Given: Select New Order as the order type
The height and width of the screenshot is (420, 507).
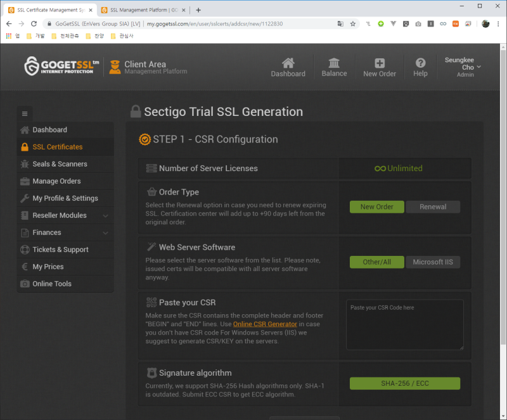Looking at the screenshot, I should (x=376, y=207).
